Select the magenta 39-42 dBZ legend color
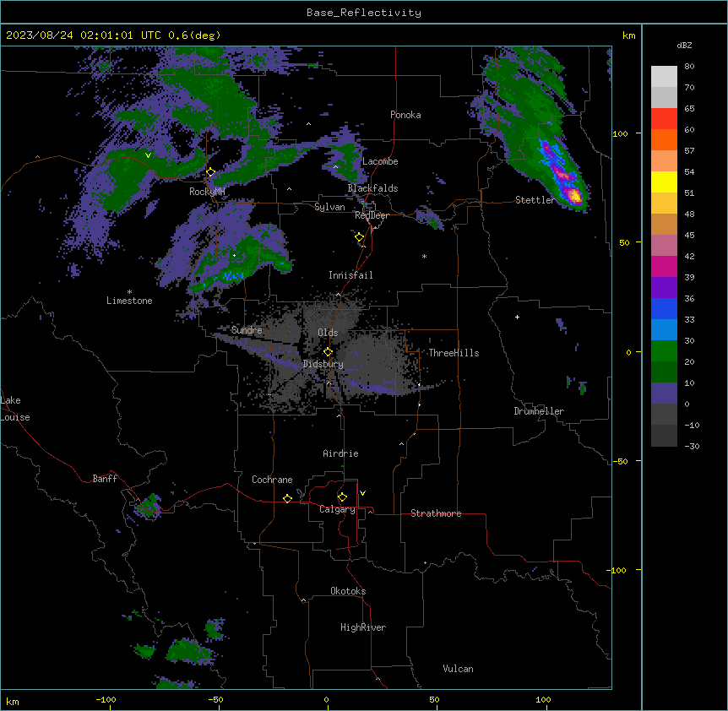This screenshot has width=728, height=711. pos(664,266)
